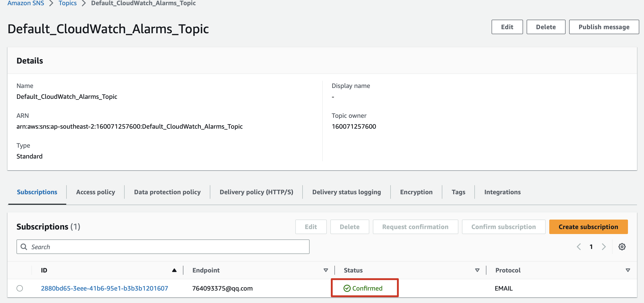This screenshot has height=303, width=644.
Task: Open the Access policy tab
Action: tap(95, 192)
